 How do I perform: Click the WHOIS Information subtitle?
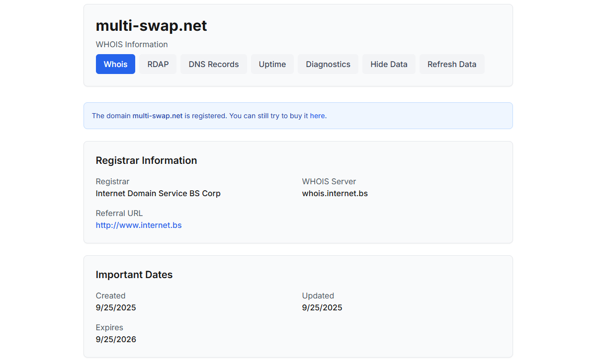132,44
